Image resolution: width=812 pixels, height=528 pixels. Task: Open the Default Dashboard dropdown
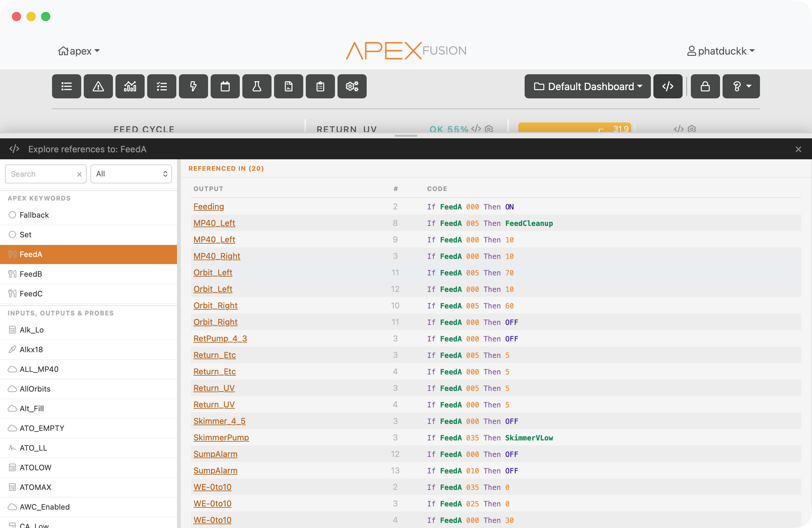tap(587, 86)
